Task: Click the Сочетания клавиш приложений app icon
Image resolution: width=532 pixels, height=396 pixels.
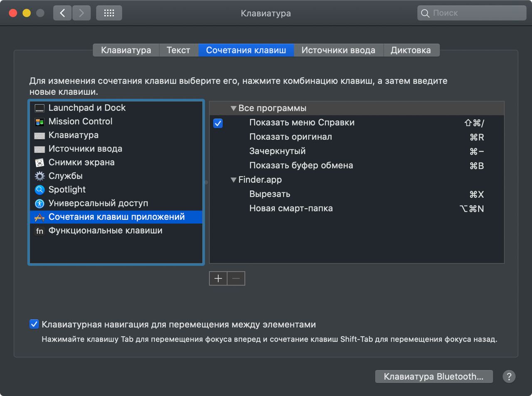Action: pyautogui.click(x=39, y=217)
